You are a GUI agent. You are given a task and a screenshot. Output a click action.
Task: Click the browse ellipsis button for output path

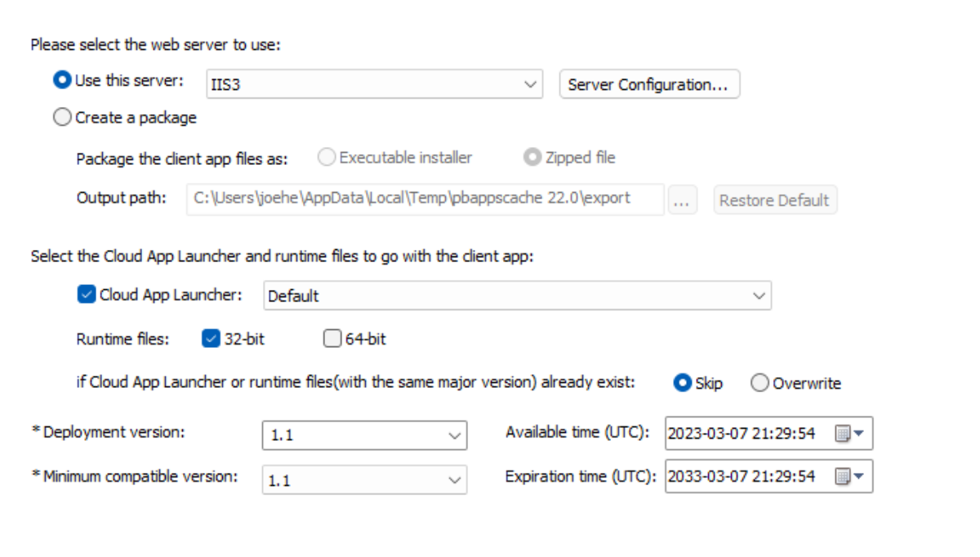(682, 200)
